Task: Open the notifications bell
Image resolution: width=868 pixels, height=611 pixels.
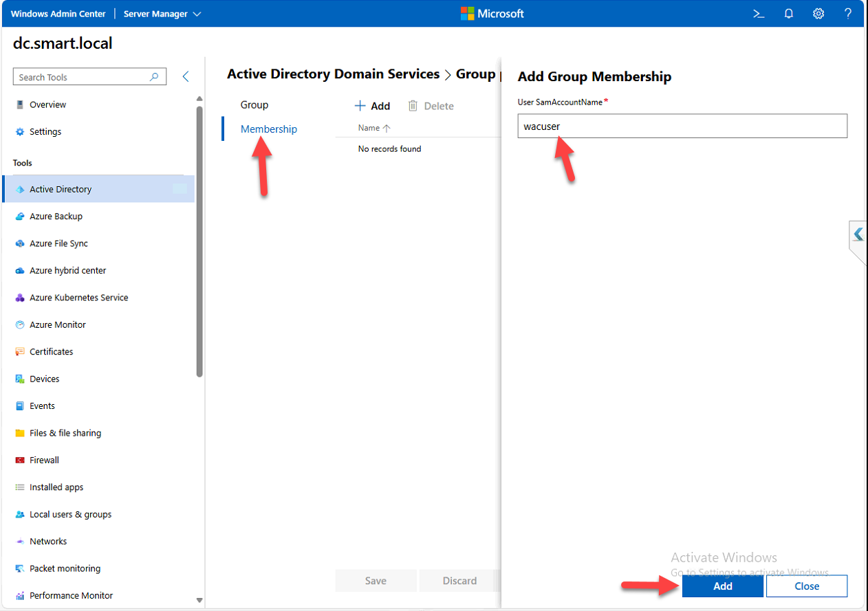Action: 789,14
